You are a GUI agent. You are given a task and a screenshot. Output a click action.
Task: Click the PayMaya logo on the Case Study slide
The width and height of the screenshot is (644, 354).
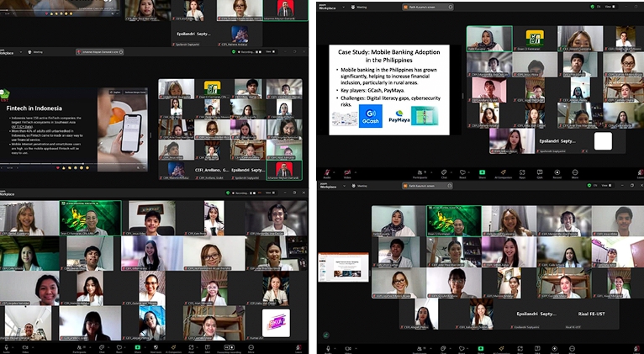pos(399,117)
